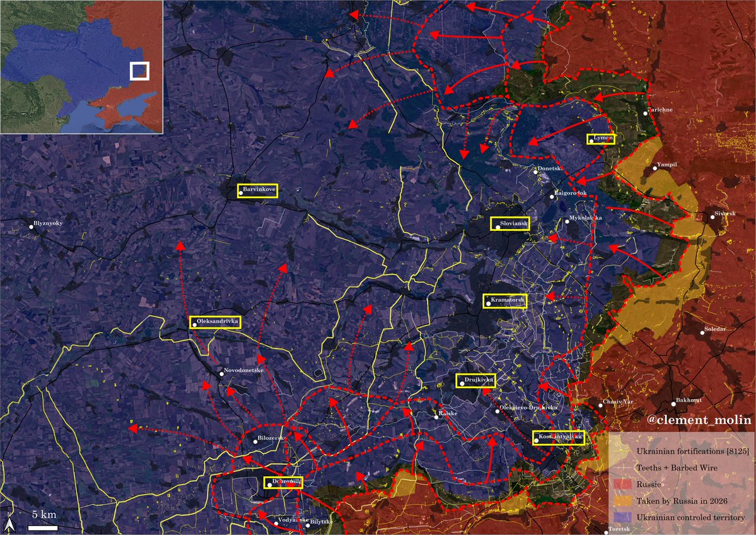Click the Bilozerske town label
Viewport: 756px width, 535px height.
[272, 438]
